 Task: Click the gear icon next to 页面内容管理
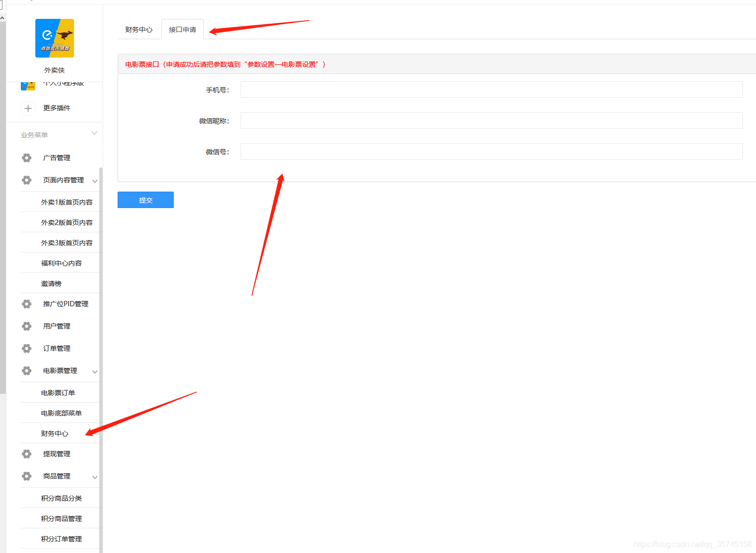click(x=27, y=180)
